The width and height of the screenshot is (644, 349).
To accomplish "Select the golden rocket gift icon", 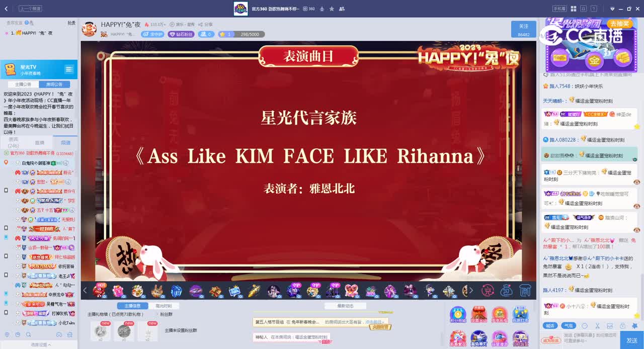I will pos(254,290).
